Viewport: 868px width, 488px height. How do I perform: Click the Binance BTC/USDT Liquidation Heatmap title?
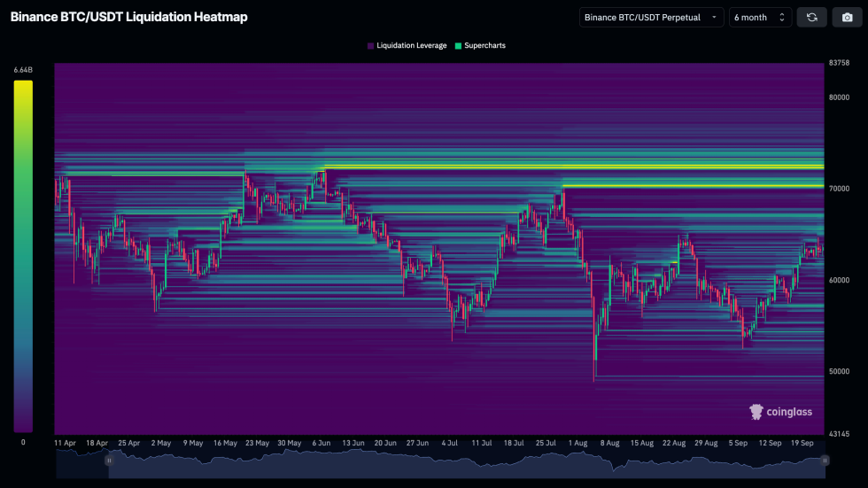pyautogui.click(x=129, y=17)
